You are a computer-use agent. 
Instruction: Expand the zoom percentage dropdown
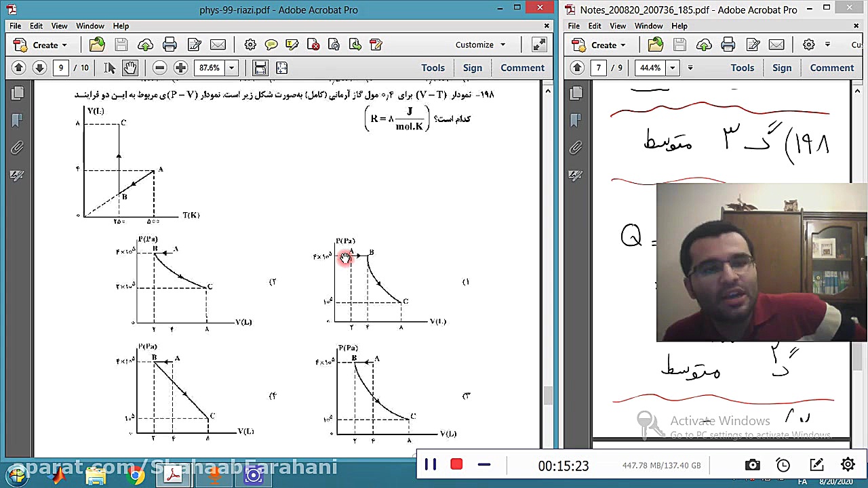(x=231, y=68)
